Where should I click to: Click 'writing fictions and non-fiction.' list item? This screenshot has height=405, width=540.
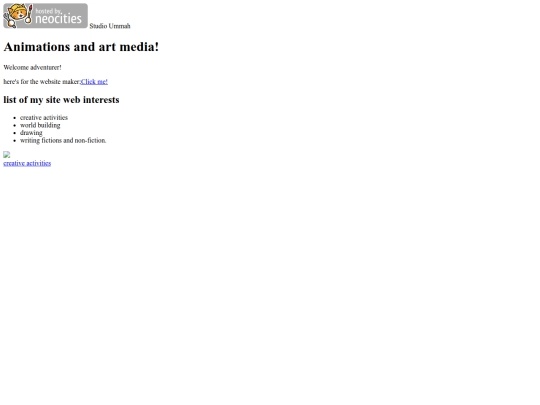[x=63, y=140]
